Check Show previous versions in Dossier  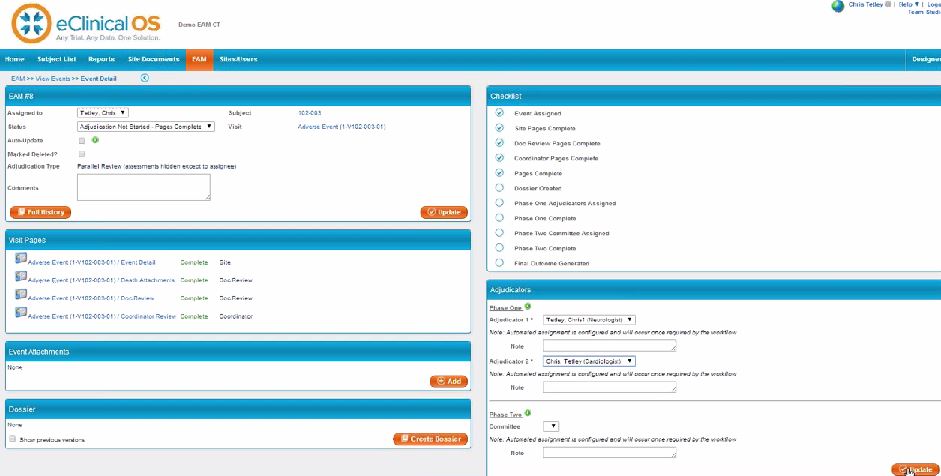[12, 439]
